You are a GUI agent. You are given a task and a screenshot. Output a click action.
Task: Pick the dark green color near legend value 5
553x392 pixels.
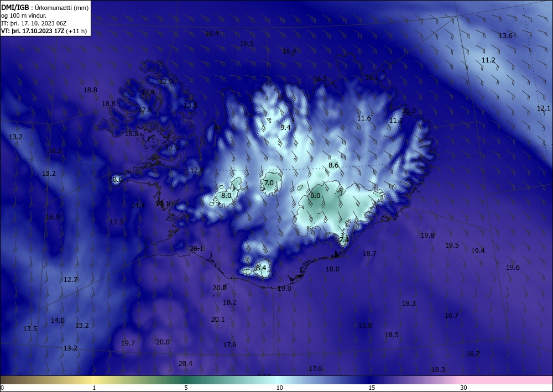coord(187,380)
